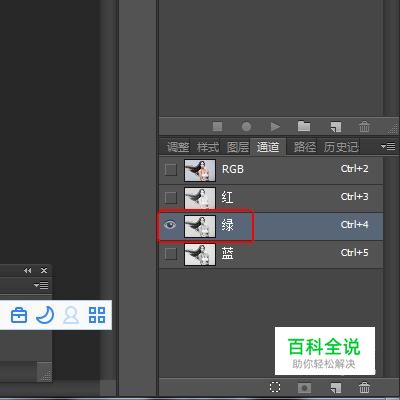Click the blue moon icon
This screenshot has height=400, width=400.
click(45, 315)
